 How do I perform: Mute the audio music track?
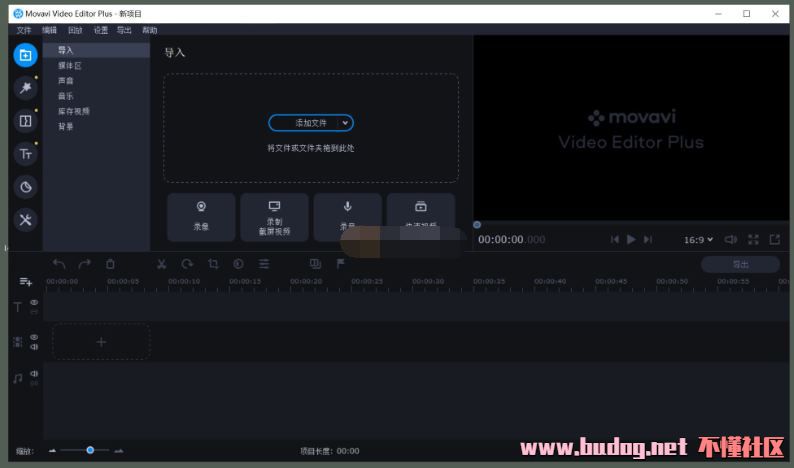34,374
